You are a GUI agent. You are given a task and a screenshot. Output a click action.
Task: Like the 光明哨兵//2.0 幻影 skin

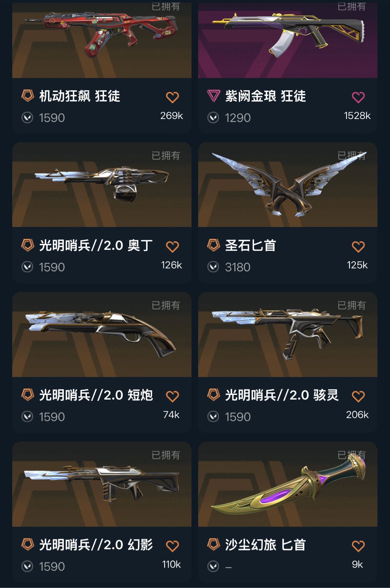(172, 546)
